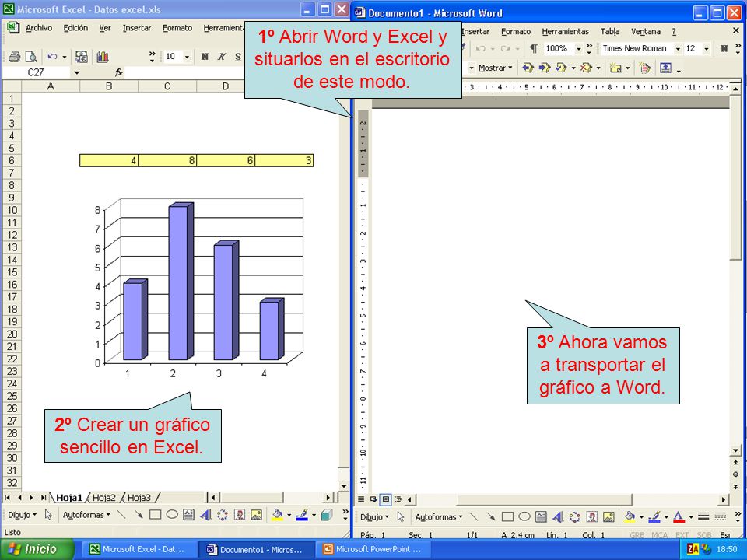Open the Insertar menu in Excel

coord(137,28)
